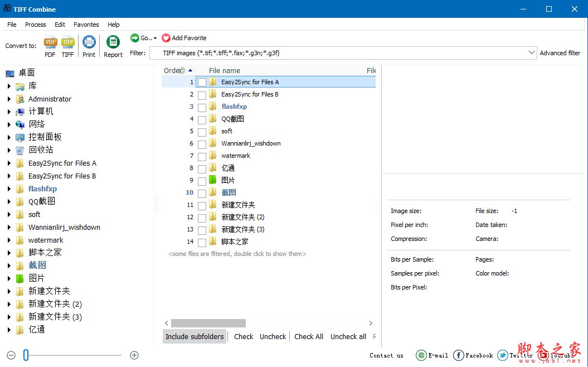The width and height of the screenshot is (588, 367).
Task: Open the Process menu
Action: coord(35,25)
